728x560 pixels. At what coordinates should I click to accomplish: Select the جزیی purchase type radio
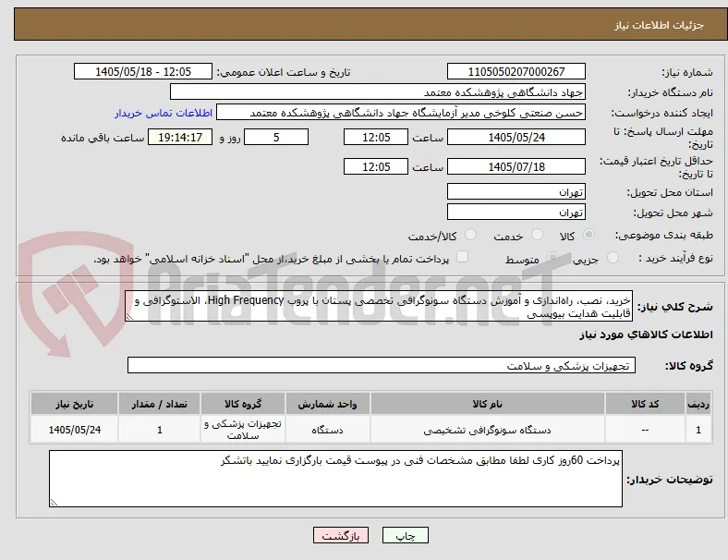(613, 258)
